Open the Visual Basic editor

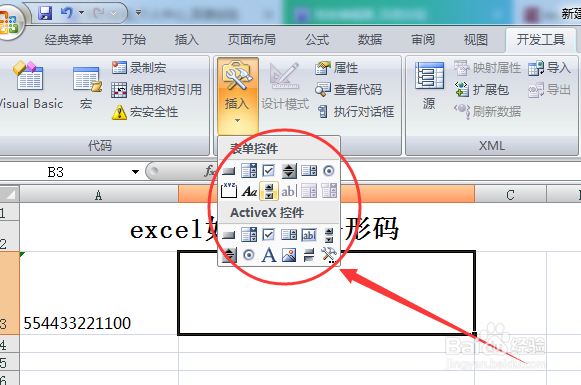click(x=30, y=86)
